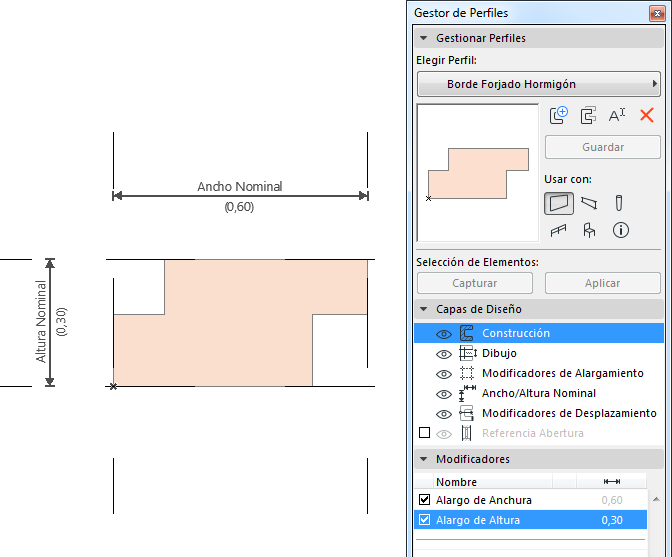
Task: Click the rename profile icon
Action: click(617, 115)
